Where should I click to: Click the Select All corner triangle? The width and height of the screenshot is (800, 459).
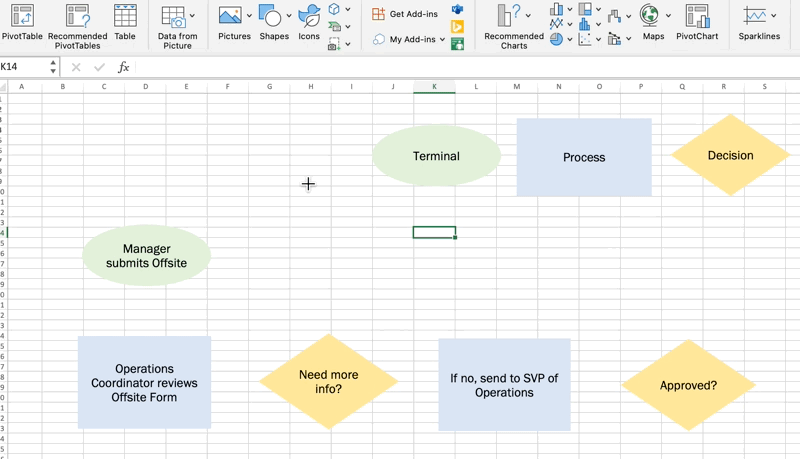pyautogui.click(x=4, y=87)
